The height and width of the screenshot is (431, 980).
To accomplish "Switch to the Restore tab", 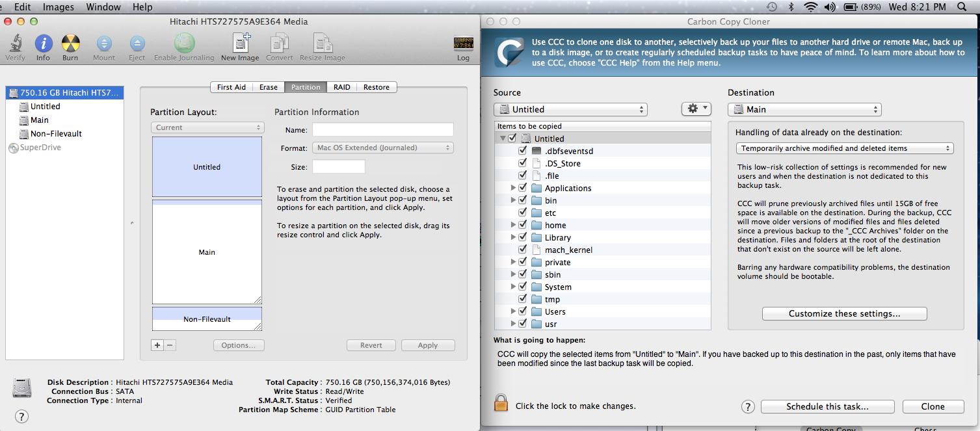I will point(377,87).
